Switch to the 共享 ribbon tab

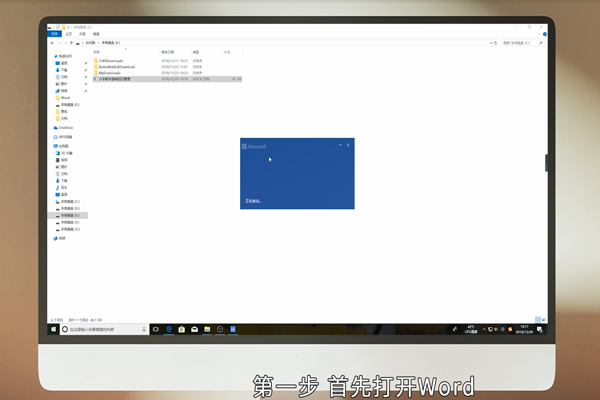(82, 34)
